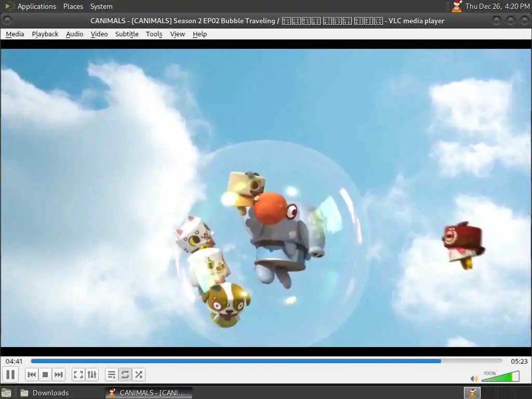The height and width of the screenshot is (399, 532).
Task: Open the Audio menu
Action: (x=75, y=34)
